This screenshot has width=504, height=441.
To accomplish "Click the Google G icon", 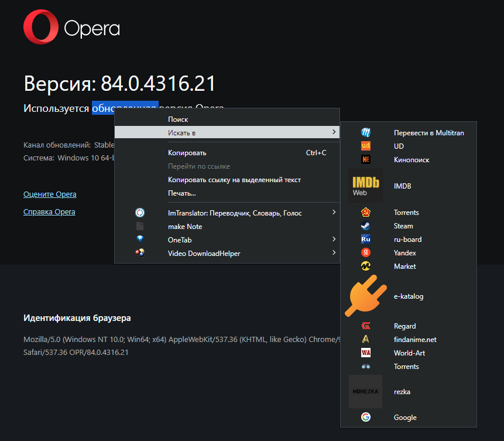I will [366, 417].
